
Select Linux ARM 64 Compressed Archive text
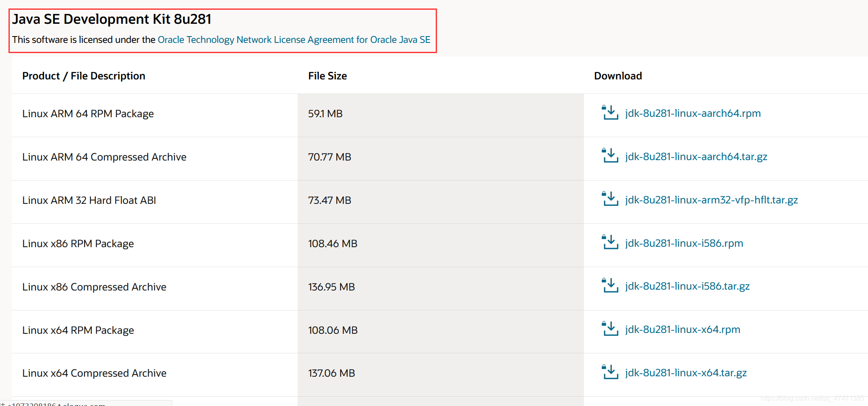pyautogui.click(x=104, y=157)
